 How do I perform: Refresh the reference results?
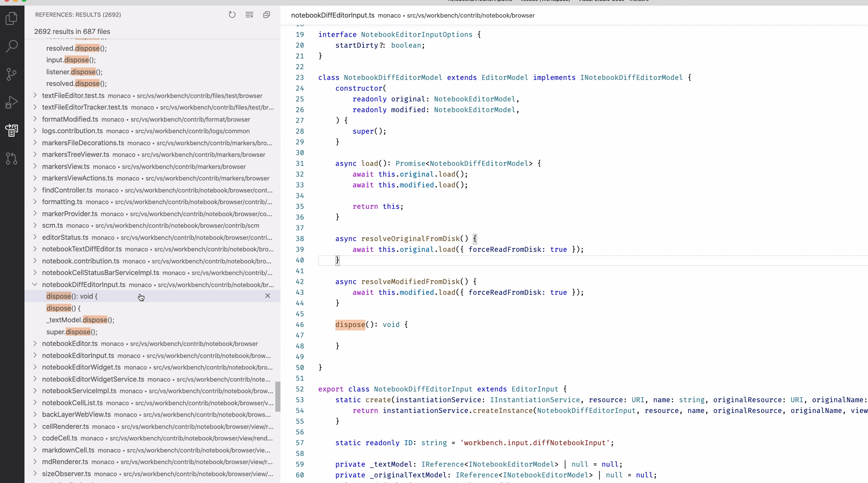232,15
